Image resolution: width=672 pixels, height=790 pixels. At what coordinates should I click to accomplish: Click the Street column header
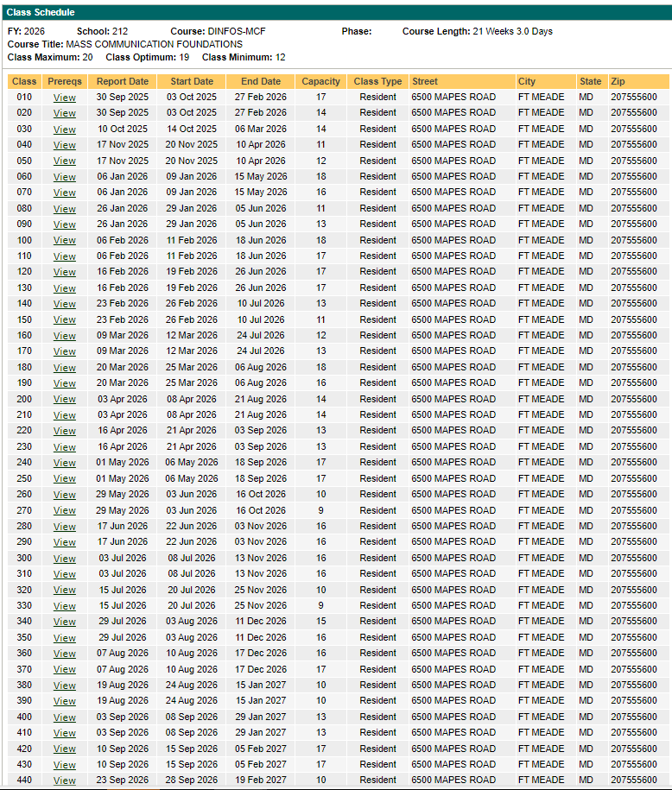(462, 82)
